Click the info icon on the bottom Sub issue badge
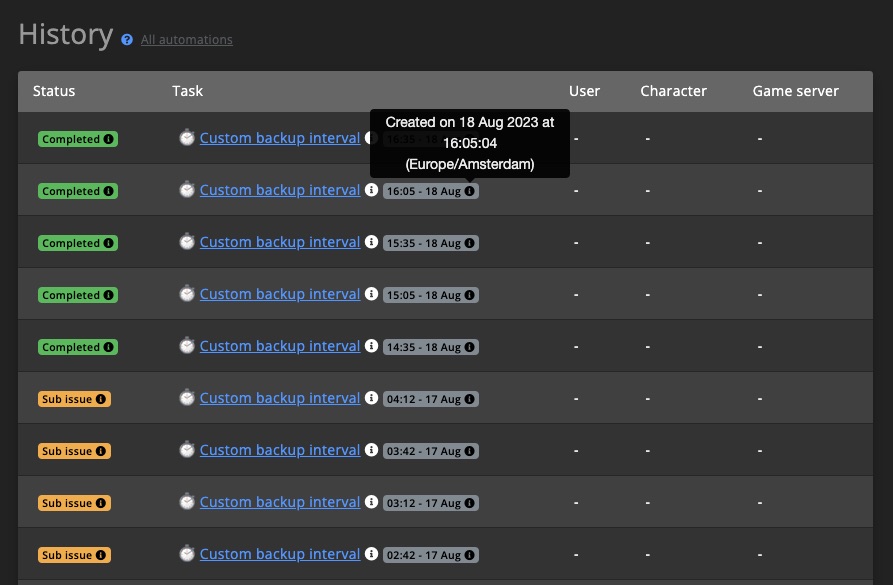 100,555
